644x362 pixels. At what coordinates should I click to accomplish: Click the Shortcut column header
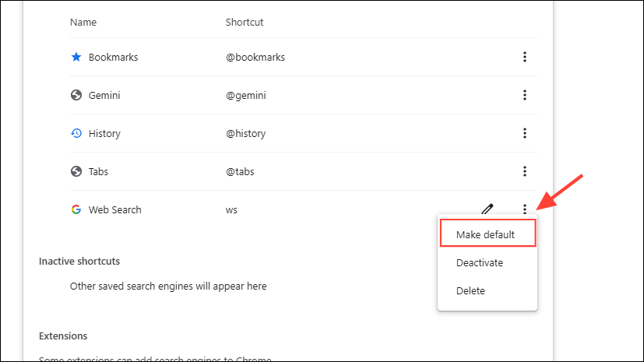[245, 22]
